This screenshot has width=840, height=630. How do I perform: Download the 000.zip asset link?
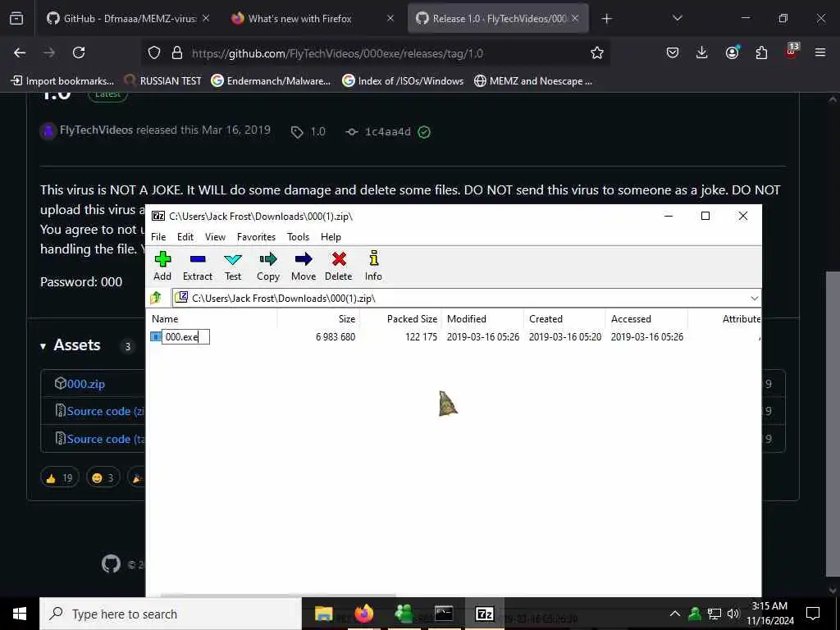pyautogui.click(x=85, y=384)
